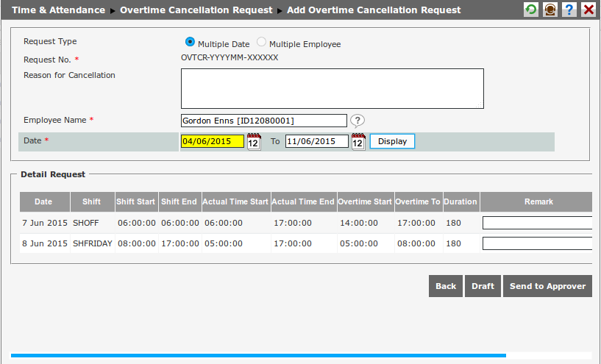601x364 pixels.
Task: Click the start date field 04/06/2015
Action: tap(212, 141)
